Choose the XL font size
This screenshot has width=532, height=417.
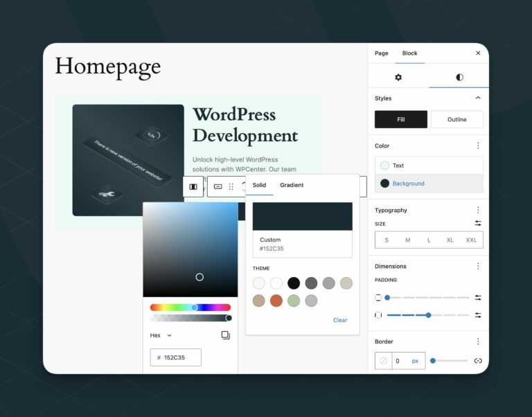(450, 240)
